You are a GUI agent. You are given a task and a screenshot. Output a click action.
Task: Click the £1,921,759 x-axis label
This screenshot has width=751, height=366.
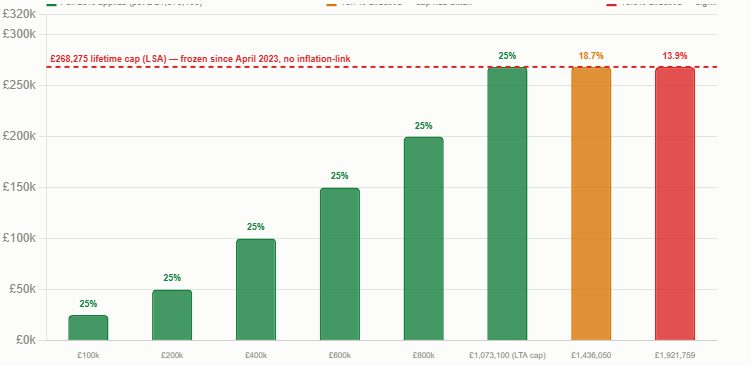pyautogui.click(x=675, y=355)
